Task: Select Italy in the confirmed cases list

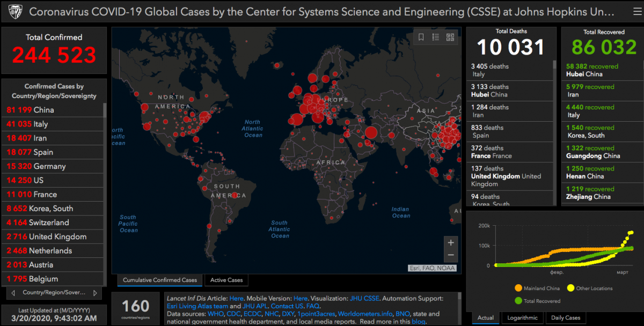Action: [x=53, y=124]
